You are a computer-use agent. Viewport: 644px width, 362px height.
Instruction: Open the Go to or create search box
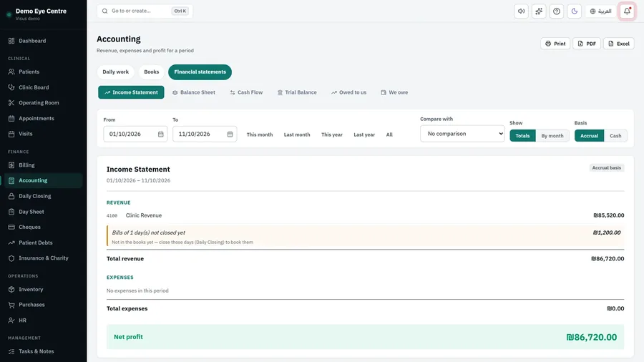pos(145,11)
